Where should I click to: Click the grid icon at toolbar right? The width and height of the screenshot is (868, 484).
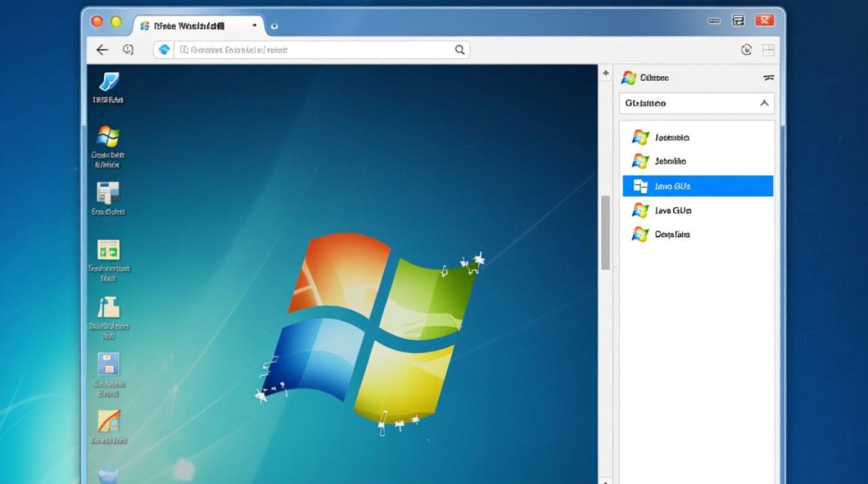[x=768, y=50]
